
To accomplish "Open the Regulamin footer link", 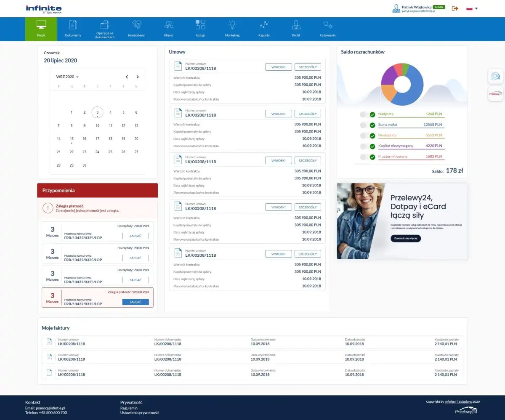I will coord(129,408).
